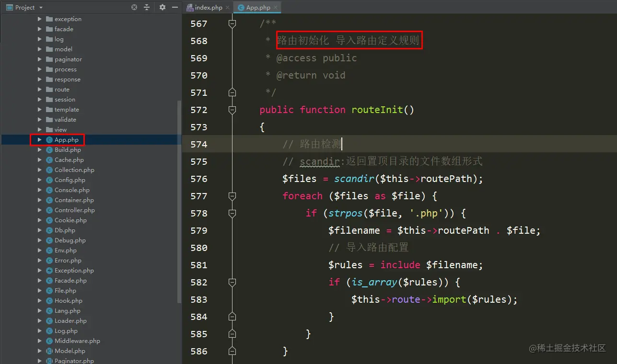Fold the is_array if block at line 582
The image size is (617, 364).
click(233, 282)
